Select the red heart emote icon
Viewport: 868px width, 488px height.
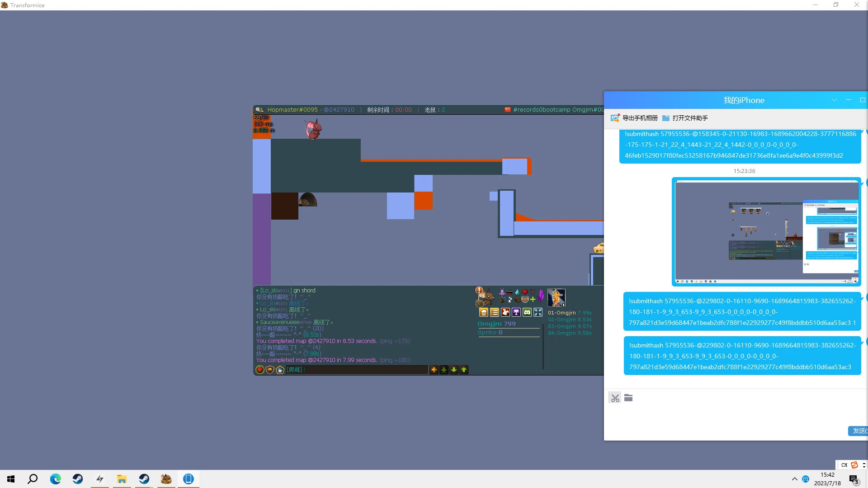coord(525,292)
